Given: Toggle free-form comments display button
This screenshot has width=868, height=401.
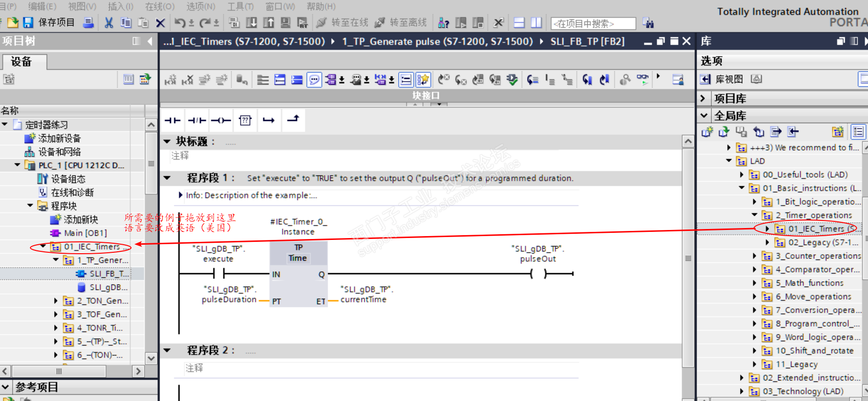Looking at the screenshot, I should click(x=406, y=79).
